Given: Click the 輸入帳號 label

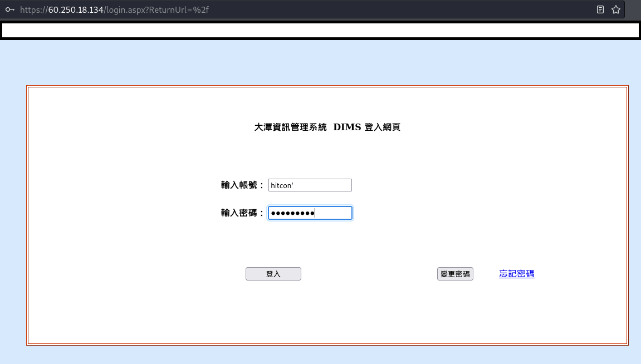Looking at the screenshot, I should point(242,185).
